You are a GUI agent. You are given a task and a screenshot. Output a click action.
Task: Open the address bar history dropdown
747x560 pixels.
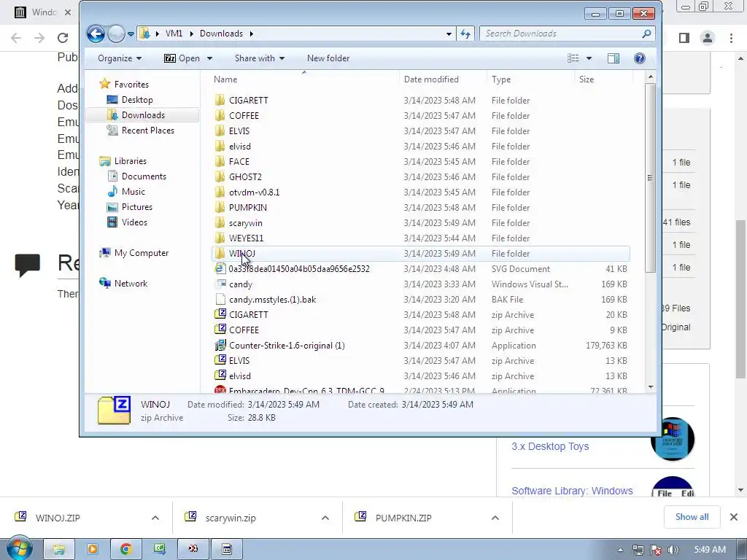[x=449, y=34]
